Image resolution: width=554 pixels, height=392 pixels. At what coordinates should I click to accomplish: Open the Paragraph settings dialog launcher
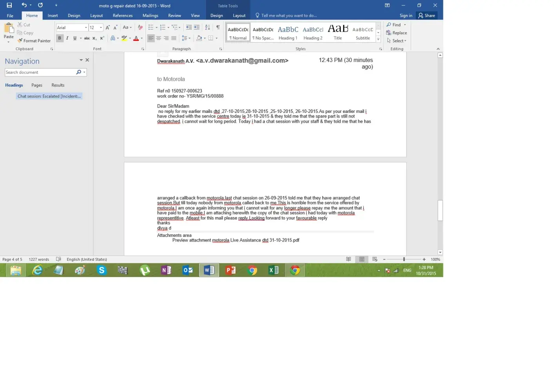click(221, 49)
